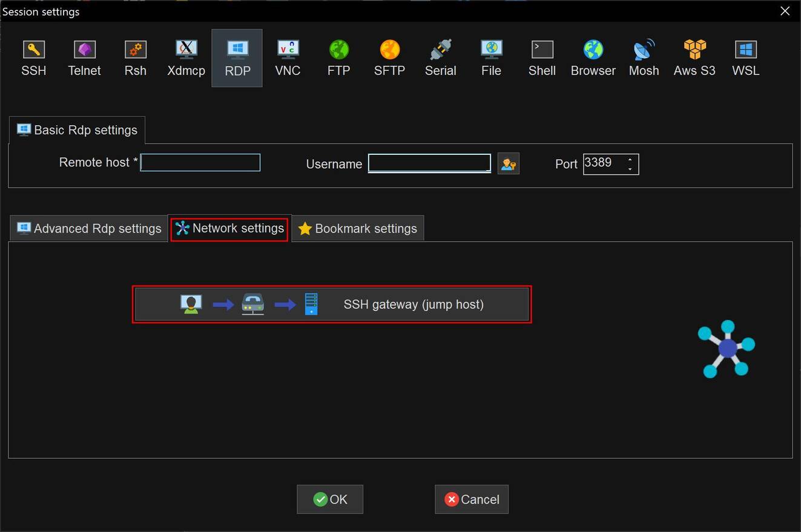
Task: Select the Serial connection icon
Action: 440,59
